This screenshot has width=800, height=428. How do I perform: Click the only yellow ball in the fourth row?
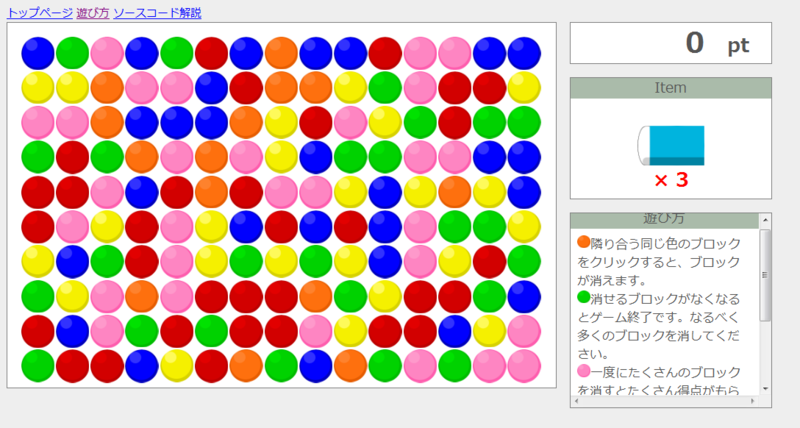tap(281, 157)
